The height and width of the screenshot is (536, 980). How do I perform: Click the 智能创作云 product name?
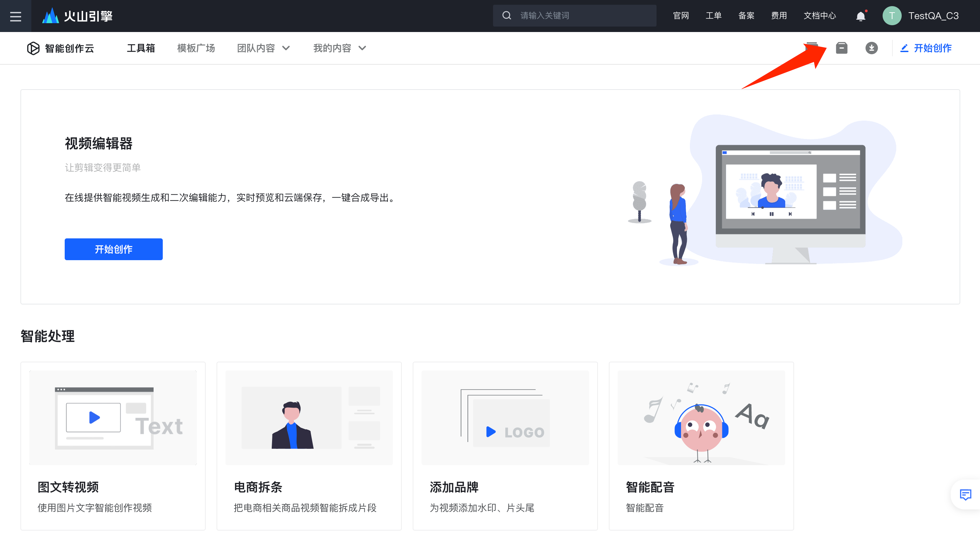tap(69, 48)
